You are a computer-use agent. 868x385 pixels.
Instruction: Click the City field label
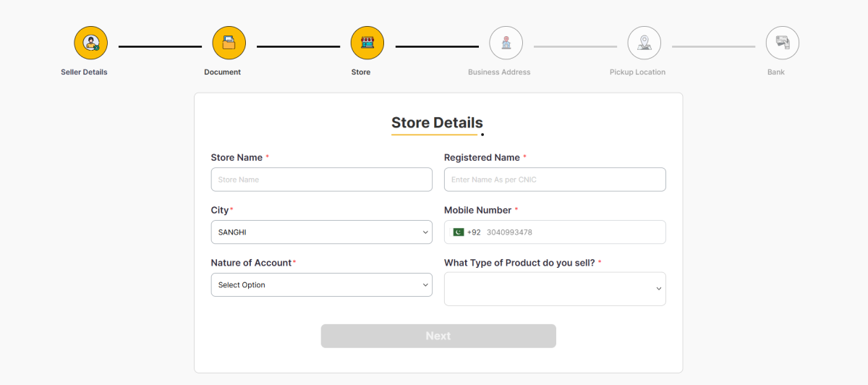[220, 211]
